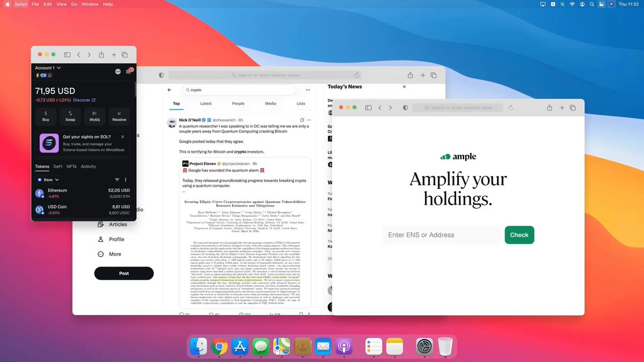Open the three-dot menu next to crypto search
This screenshot has width=644, height=362.
(308, 90)
